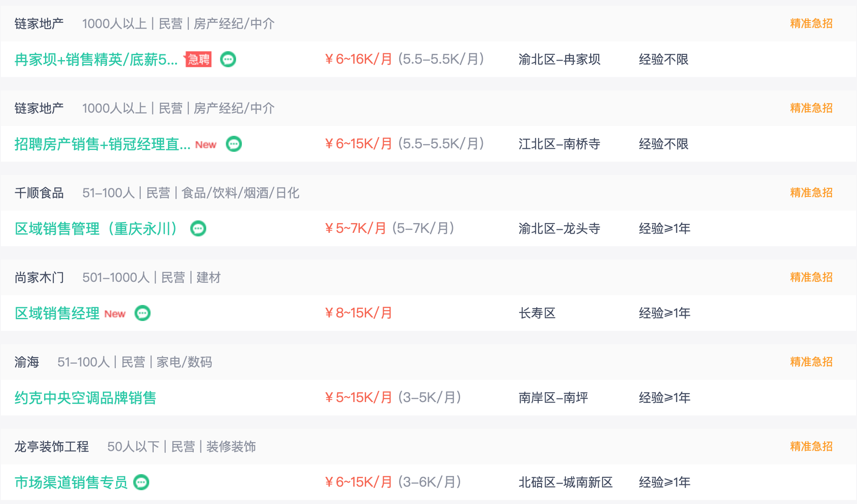Click chat bubble beside 区域销售管理（重庆永川）
This screenshot has width=857, height=504.
(198, 228)
